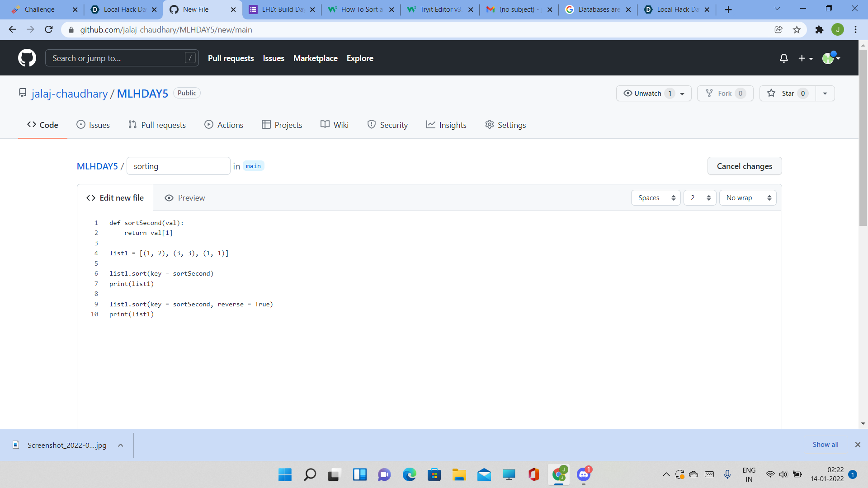Fork the MLHDAY5 repository
Screen dimensions: 868x488
pyautogui.click(x=725, y=94)
